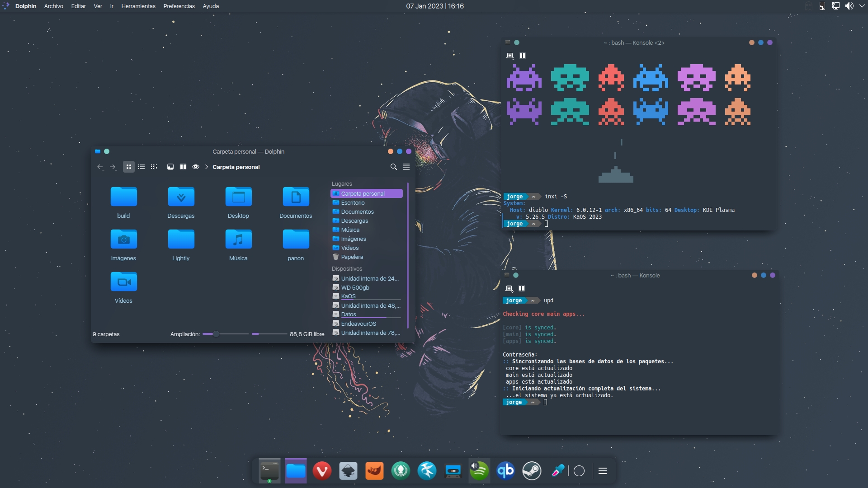The image size is (868, 488).
Task: Launch GIMP from the dock
Action: click(374, 471)
